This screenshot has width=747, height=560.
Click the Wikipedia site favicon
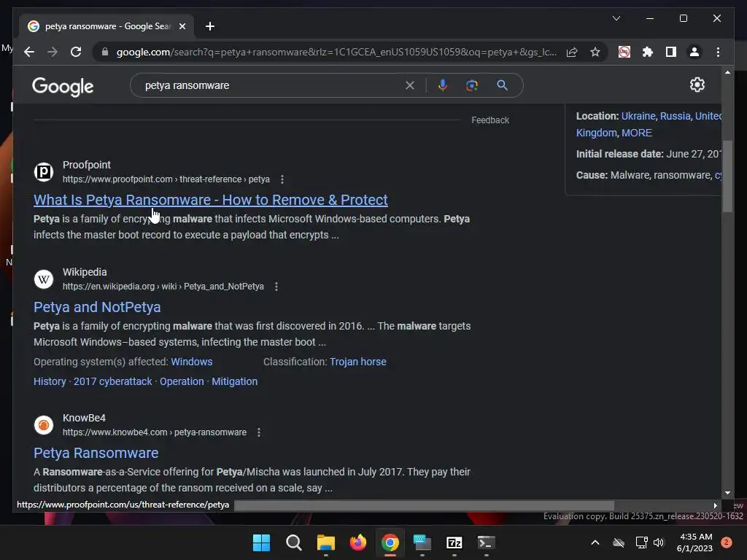tap(44, 279)
